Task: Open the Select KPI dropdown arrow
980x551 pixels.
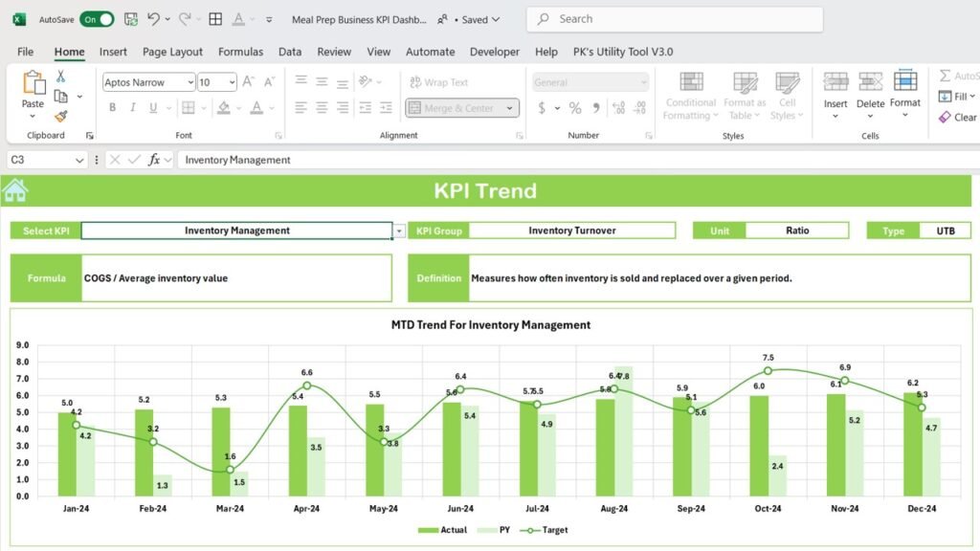Action: pos(401,231)
